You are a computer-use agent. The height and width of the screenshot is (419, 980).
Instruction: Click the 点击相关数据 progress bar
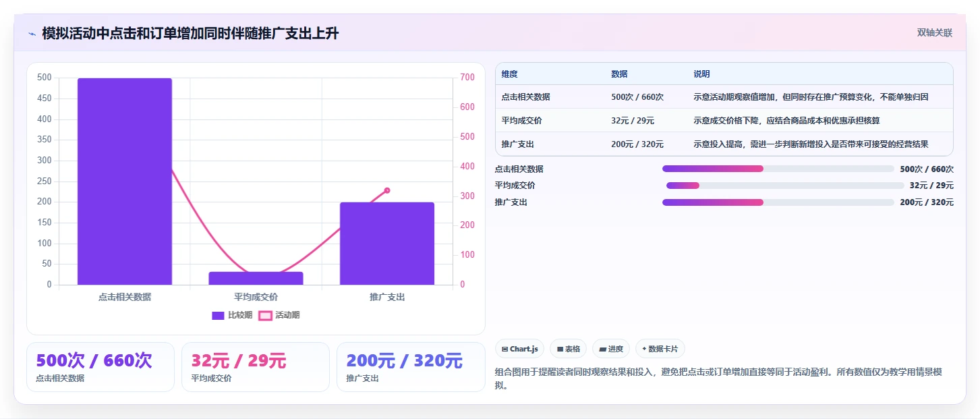pos(778,169)
